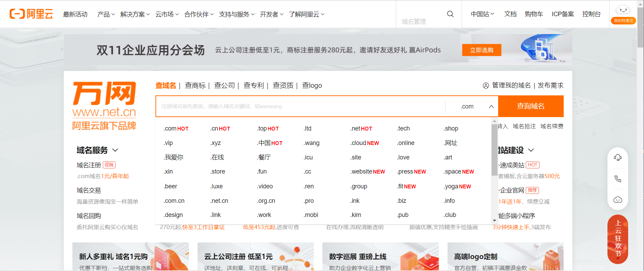Select the .cn suffix option
The image size is (644, 271).
(x=220, y=128)
